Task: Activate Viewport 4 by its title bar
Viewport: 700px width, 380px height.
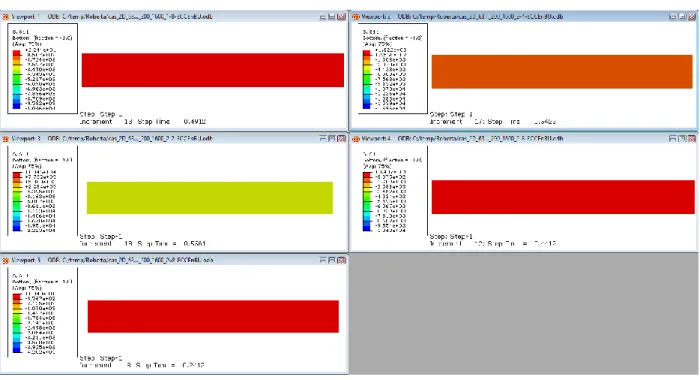Action: 524,138
